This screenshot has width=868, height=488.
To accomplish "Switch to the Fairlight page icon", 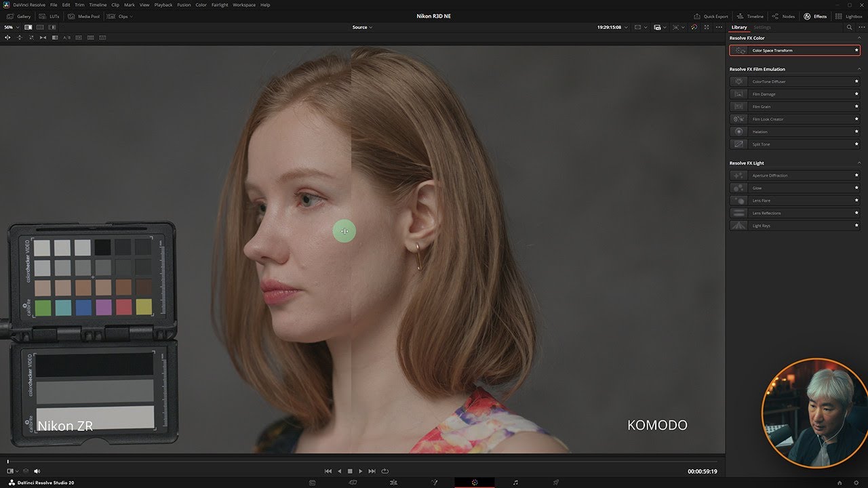I will click(515, 482).
